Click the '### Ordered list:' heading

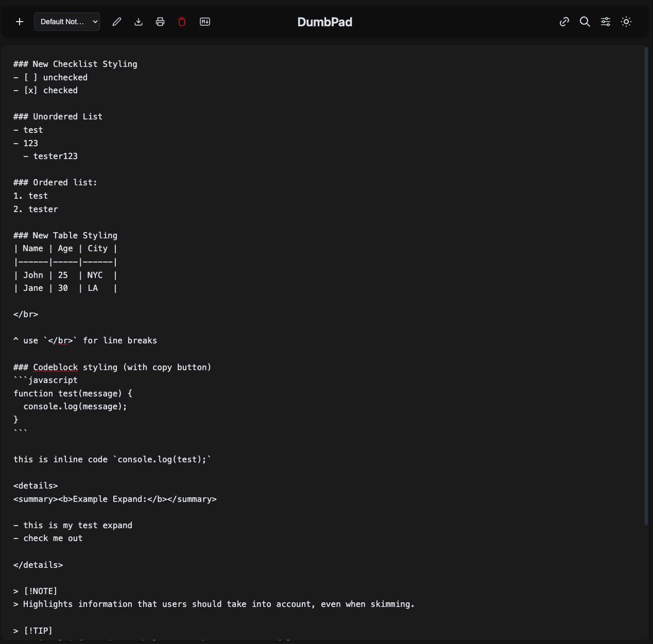55,182
